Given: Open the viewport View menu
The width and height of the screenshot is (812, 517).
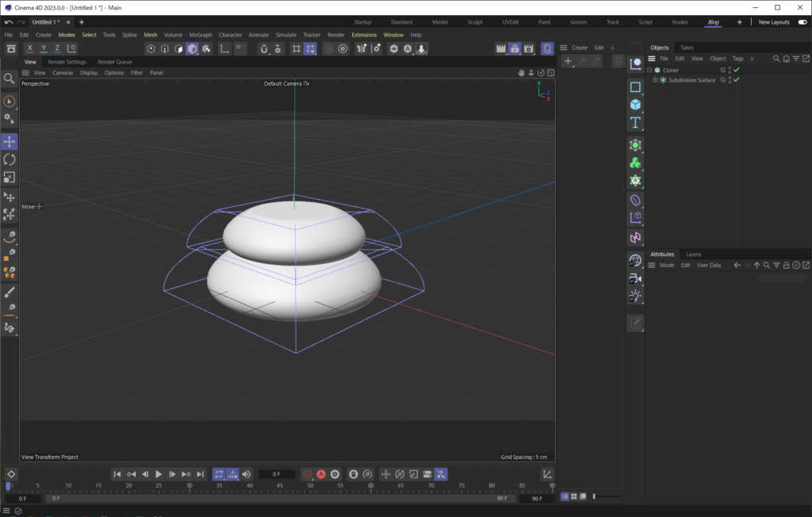Looking at the screenshot, I should click(x=38, y=72).
